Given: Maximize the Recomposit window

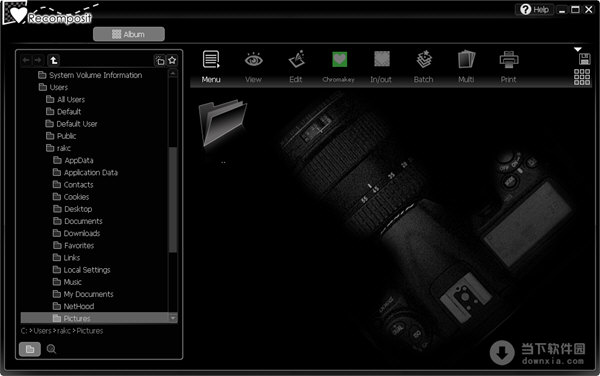Looking at the screenshot, I should (x=575, y=10).
